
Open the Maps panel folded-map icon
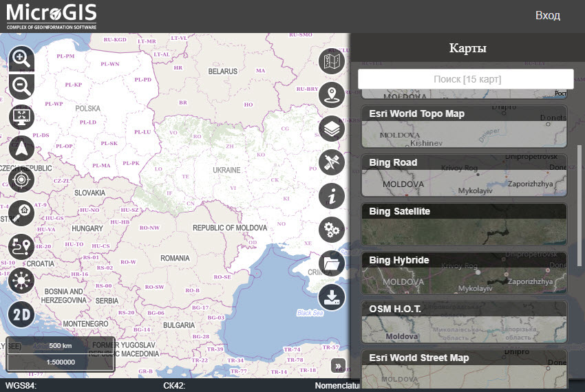(x=332, y=61)
